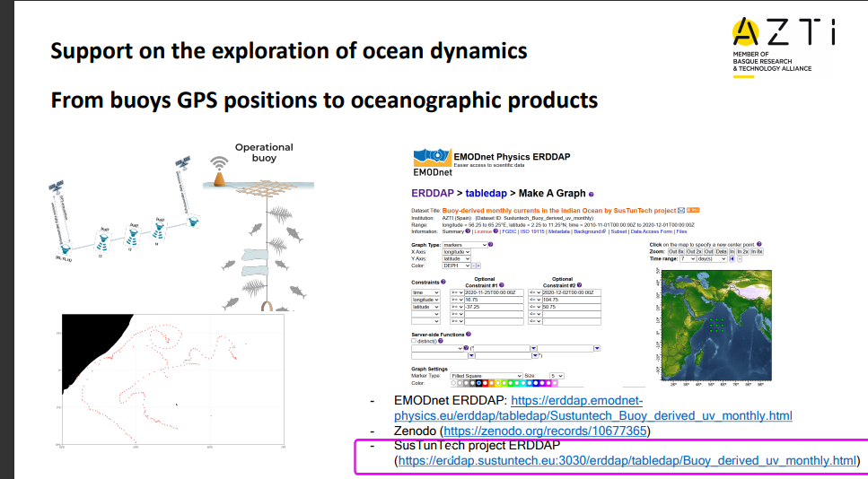This screenshot has height=479, width=868.
Task: Click the 2020-12-02T00:00:00Z time constraint field
Action: point(572,292)
